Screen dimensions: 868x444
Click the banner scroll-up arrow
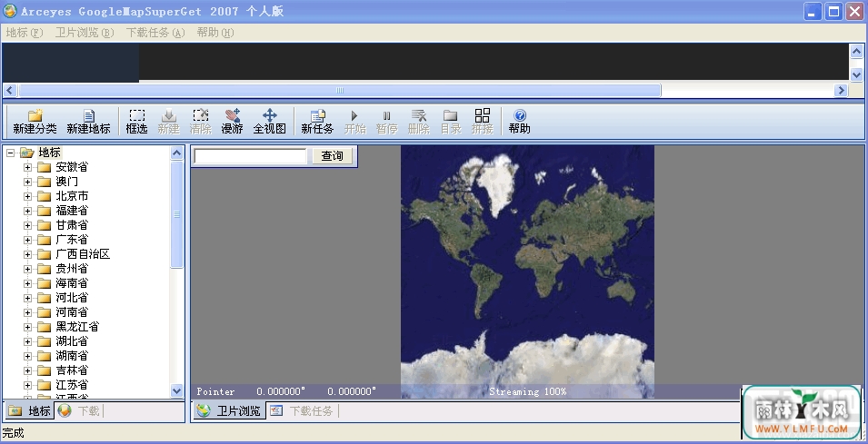point(856,51)
